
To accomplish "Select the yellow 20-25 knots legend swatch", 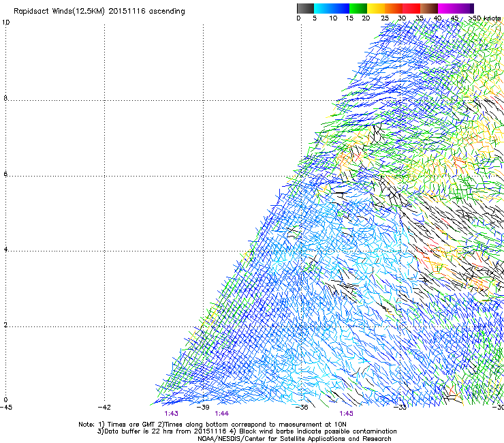I will 376,8.
